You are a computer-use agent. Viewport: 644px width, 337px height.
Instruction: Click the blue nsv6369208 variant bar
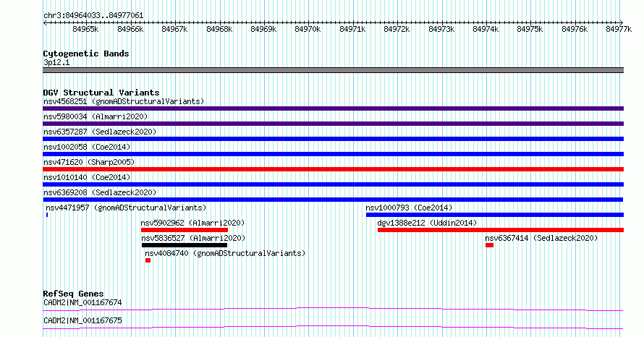333,200
